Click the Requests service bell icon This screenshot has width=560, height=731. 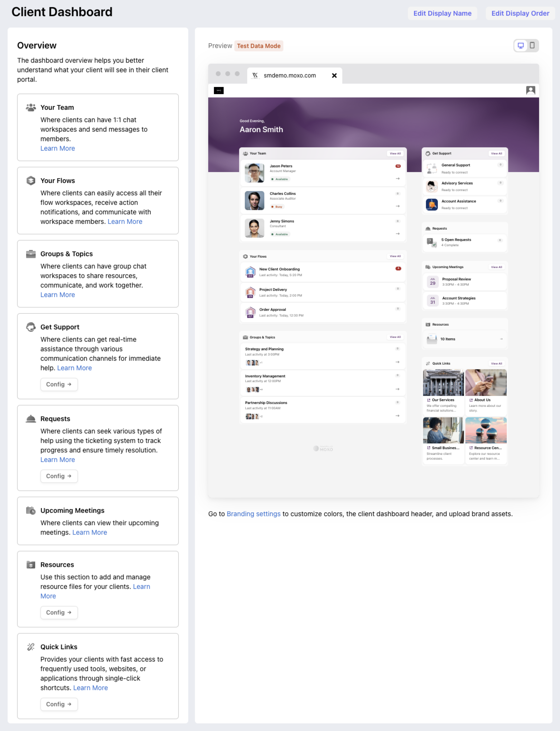point(31,418)
